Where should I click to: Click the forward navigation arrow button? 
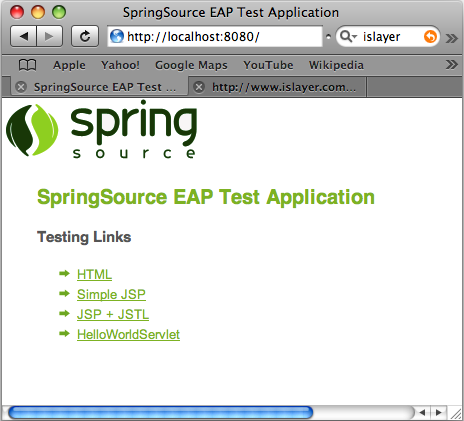pos(49,36)
